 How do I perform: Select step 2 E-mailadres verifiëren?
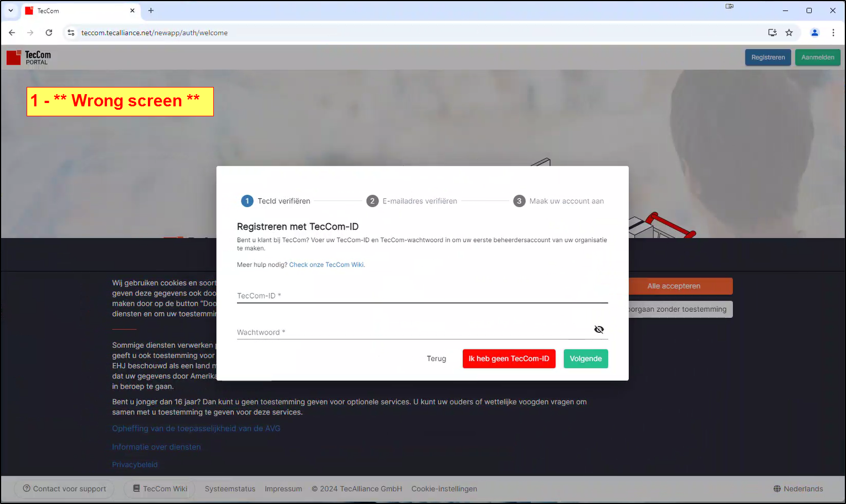pyautogui.click(x=412, y=201)
